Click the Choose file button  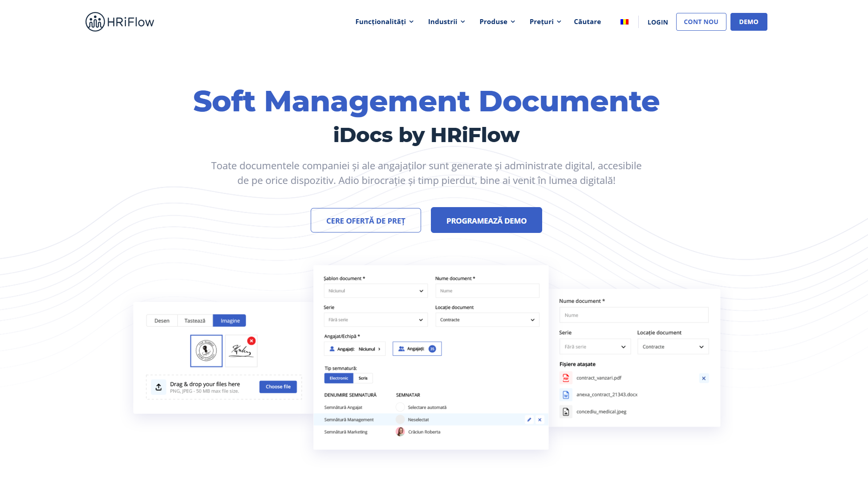[x=278, y=387]
